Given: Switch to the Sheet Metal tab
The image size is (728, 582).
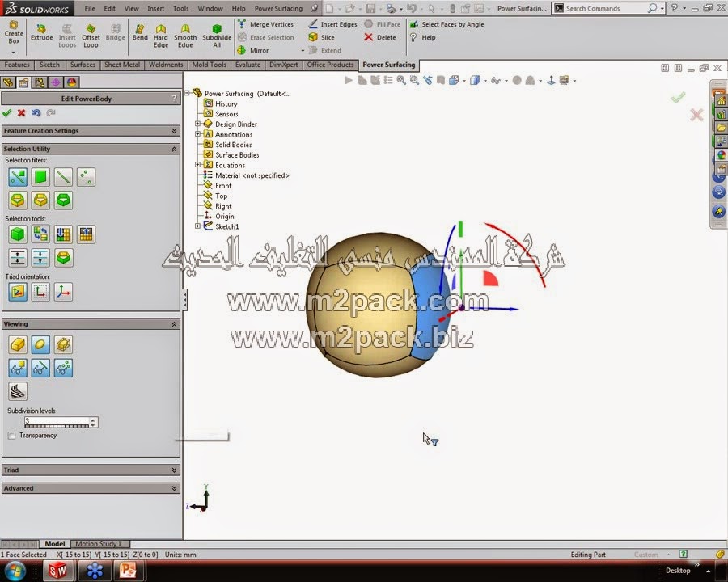Looking at the screenshot, I should click(121, 65).
